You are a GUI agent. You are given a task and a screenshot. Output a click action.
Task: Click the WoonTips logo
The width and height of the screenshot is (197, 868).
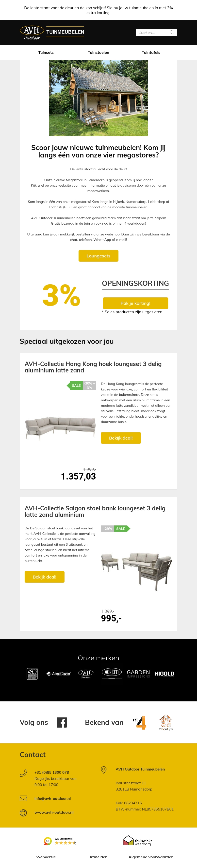pos(166,722)
